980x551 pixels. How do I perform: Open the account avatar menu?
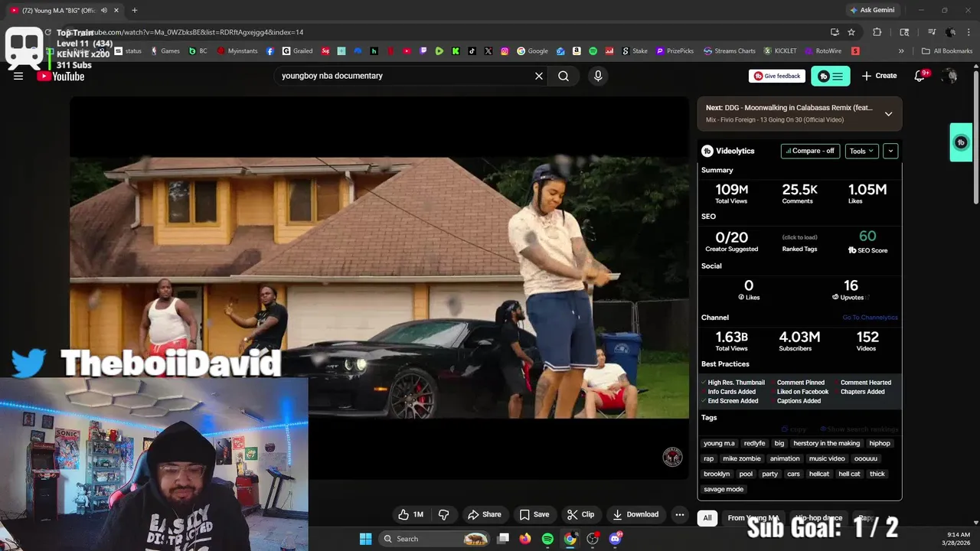950,76
